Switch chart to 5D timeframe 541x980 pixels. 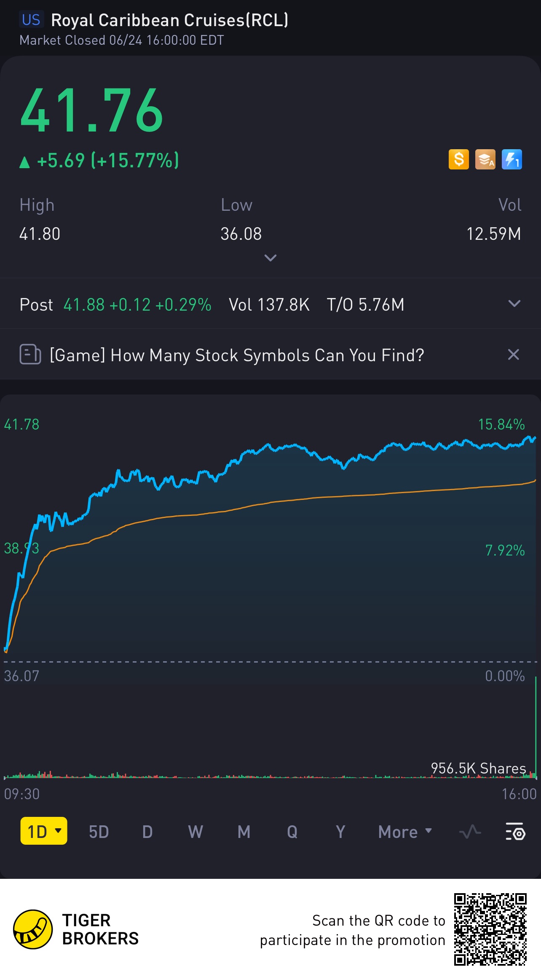tap(99, 832)
